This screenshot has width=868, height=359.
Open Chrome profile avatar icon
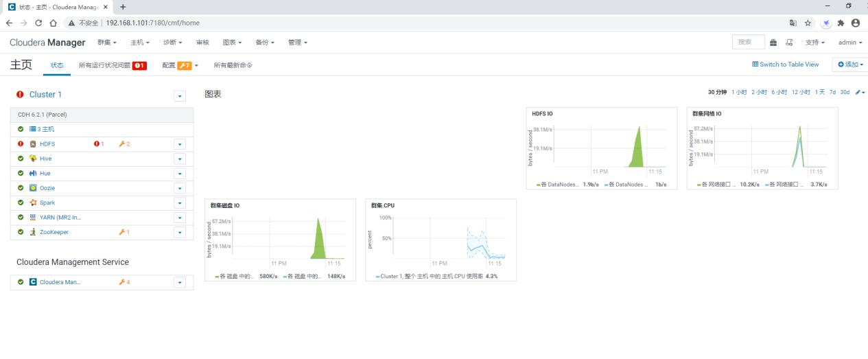pyautogui.click(x=856, y=23)
